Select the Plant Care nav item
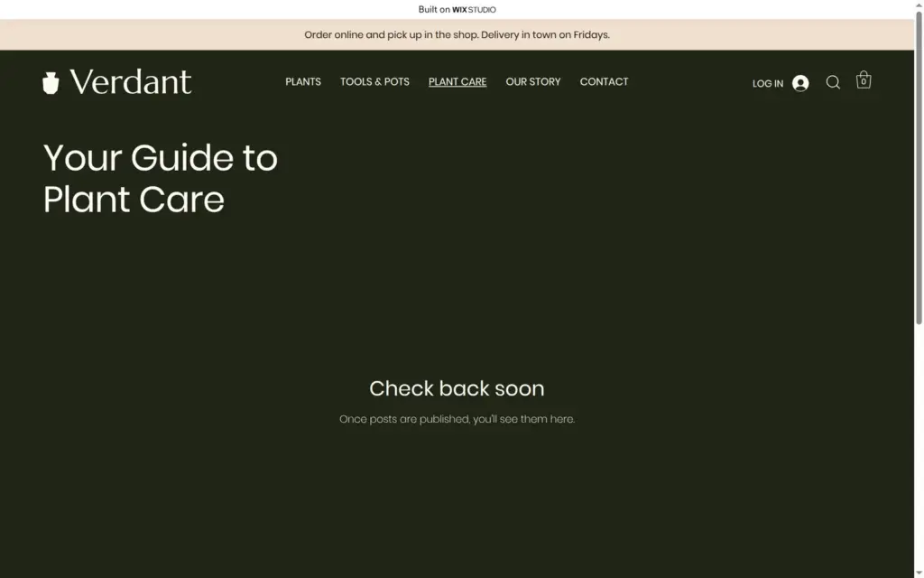 (x=457, y=82)
